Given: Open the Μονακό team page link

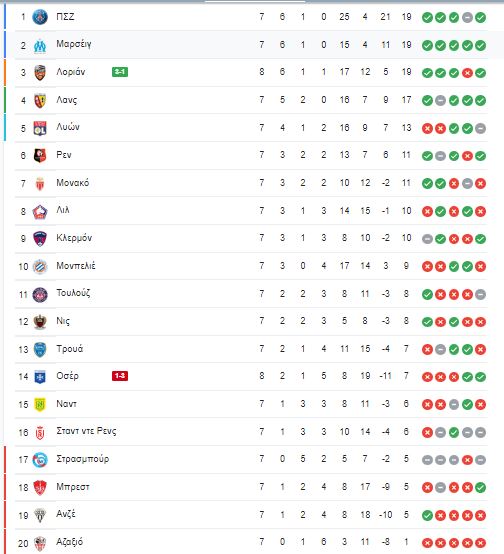Looking at the screenshot, I should 72,183.
